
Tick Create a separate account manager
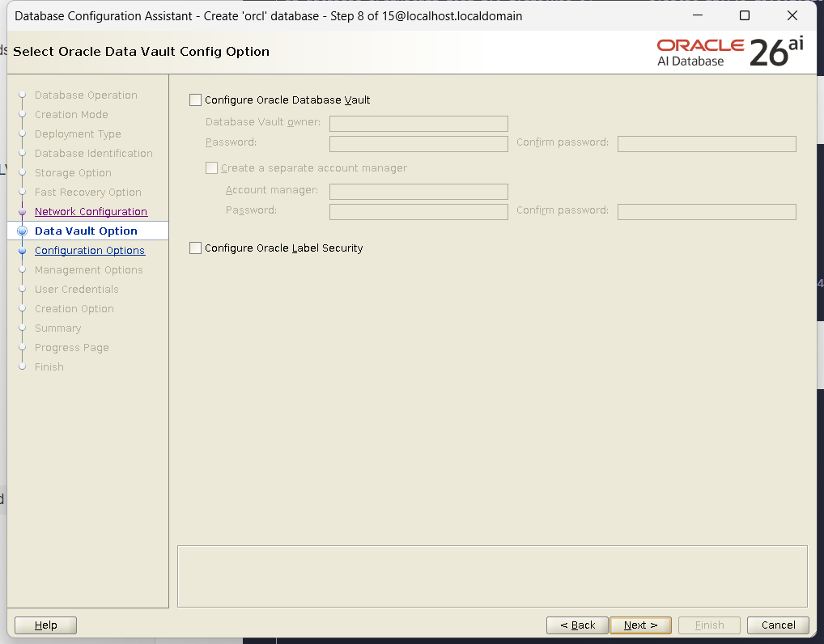[211, 168]
